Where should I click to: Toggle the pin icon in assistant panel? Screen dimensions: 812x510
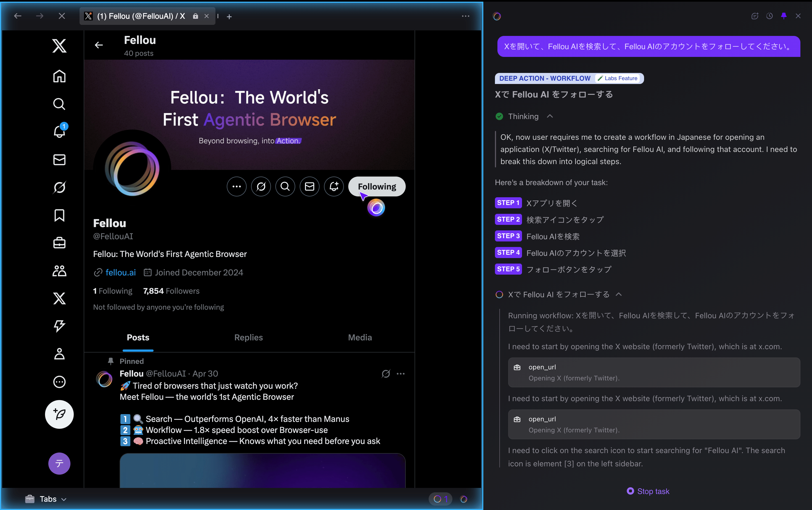pyautogui.click(x=784, y=16)
